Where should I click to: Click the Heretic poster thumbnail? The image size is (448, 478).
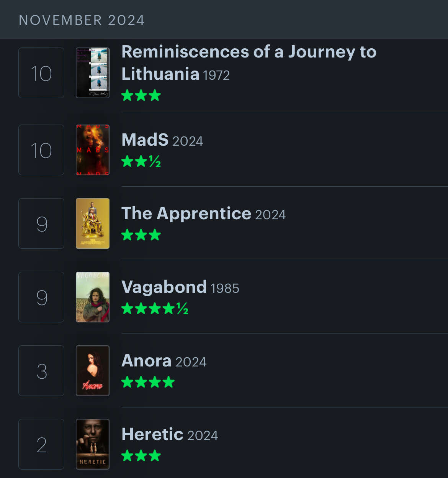click(93, 444)
